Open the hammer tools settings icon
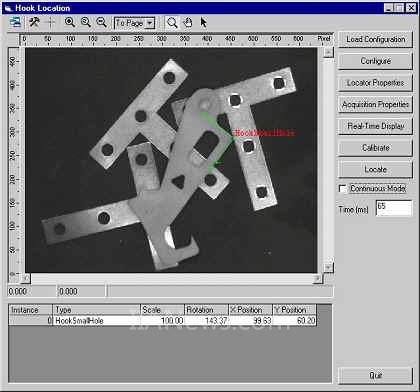This screenshot has height=392, width=420. point(34,22)
